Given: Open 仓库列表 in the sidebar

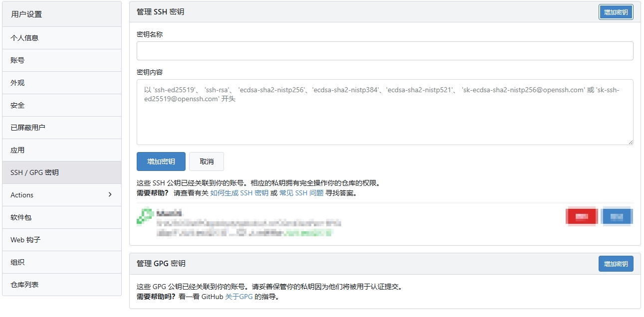Looking at the screenshot, I should point(24,285).
